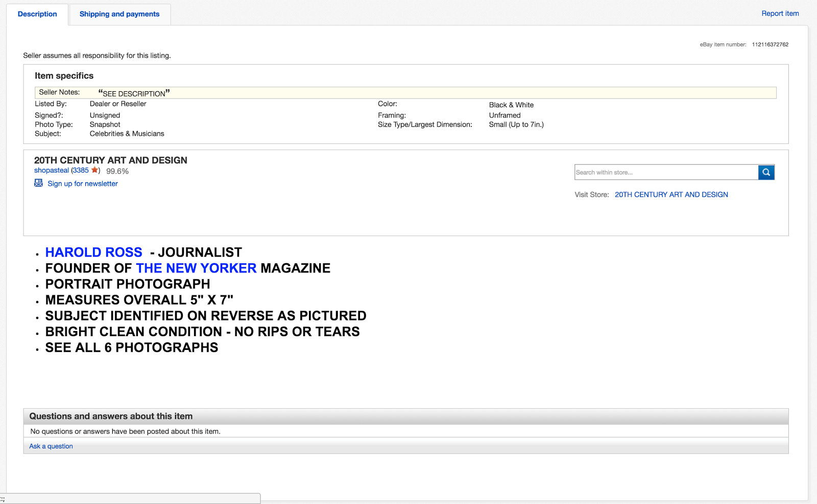Switch to the Description tab
The height and width of the screenshot is (504, 817).
click(x=37, y=14)
